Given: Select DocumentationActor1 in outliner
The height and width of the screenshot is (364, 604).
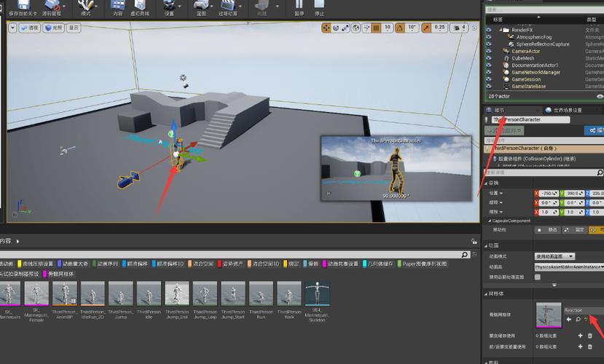Looking at the screenshot, I should click(535, 66).
